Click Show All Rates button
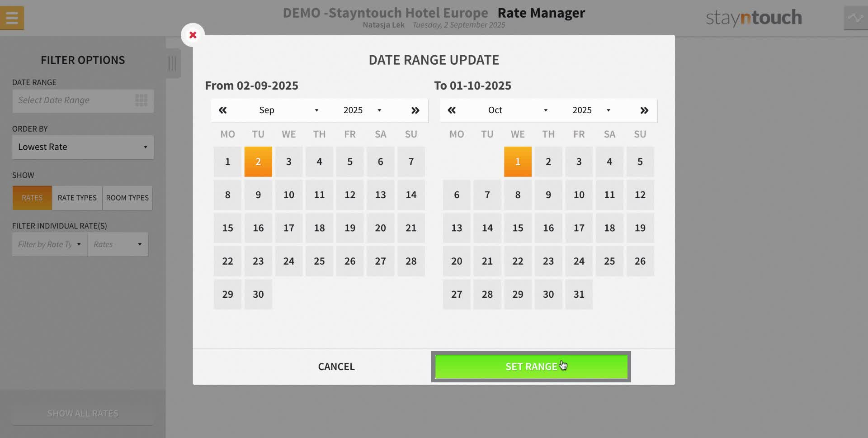The image size is (868, 438). [x=83, y=414]
